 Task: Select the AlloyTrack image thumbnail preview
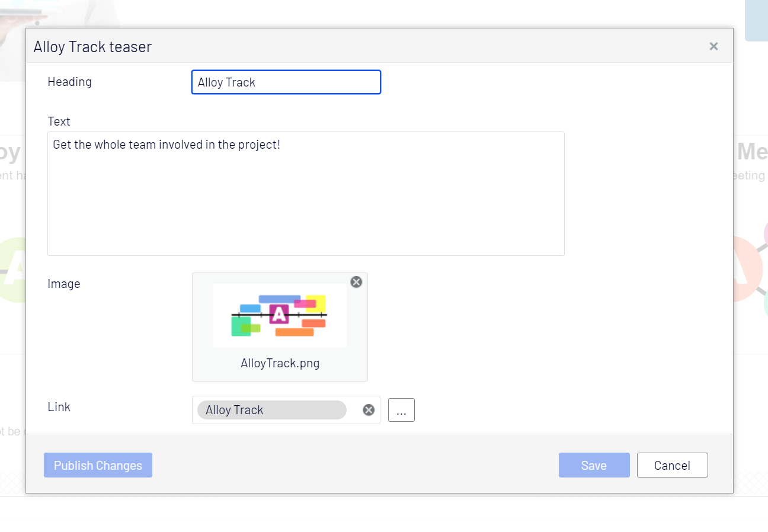pyautogui.click(x=280, y=316)
